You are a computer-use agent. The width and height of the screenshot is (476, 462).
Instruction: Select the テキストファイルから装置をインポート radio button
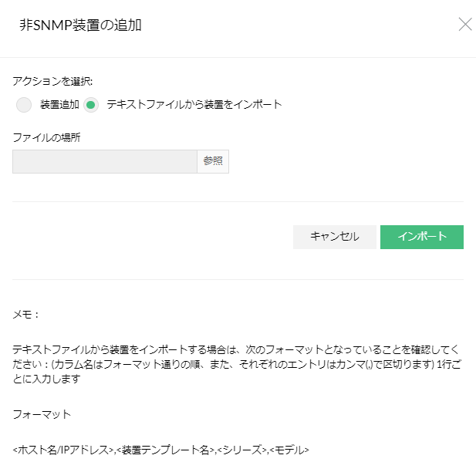92,105
